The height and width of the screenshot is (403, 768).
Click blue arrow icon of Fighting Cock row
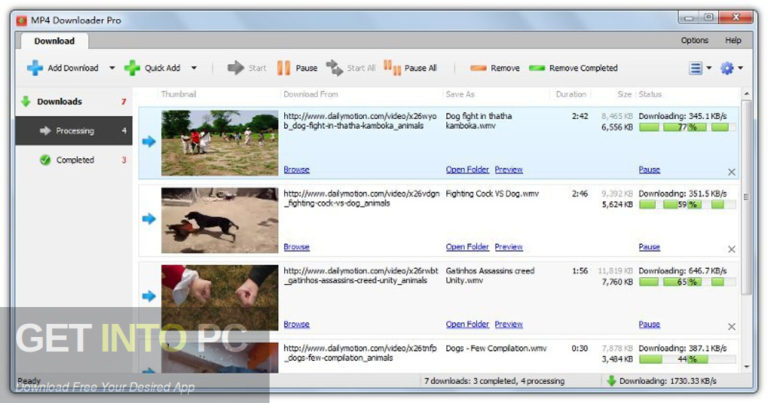coord(149,219)
